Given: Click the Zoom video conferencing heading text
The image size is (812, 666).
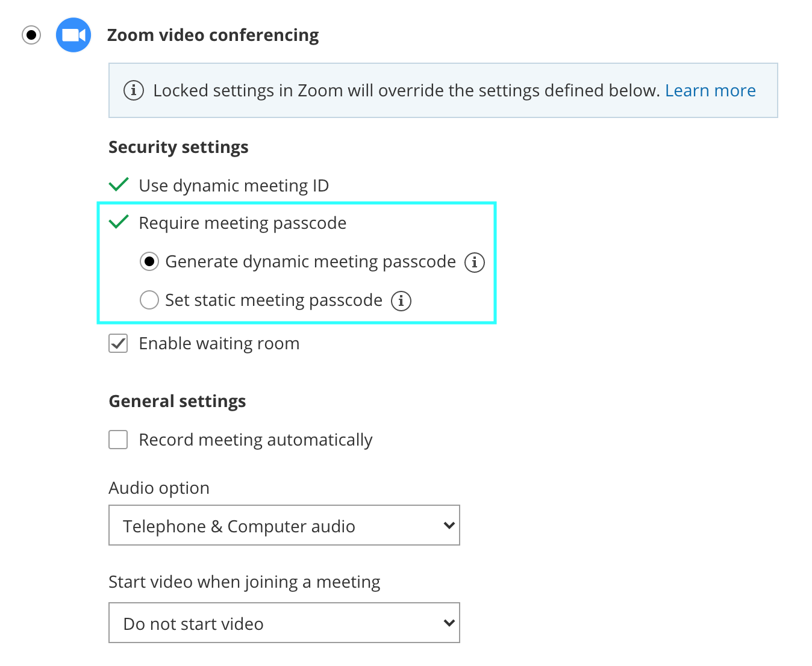Looking at the screenshot, I should [213, 35].
